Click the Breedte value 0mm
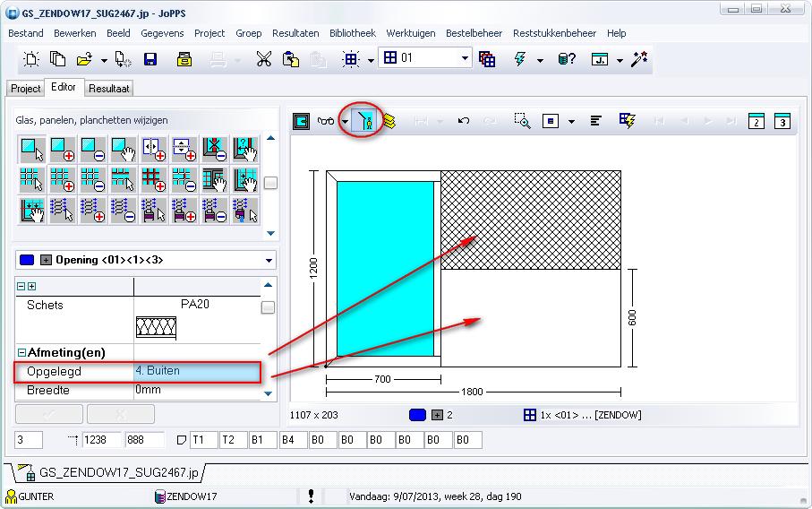812x509 pixels. pos(197,390)
